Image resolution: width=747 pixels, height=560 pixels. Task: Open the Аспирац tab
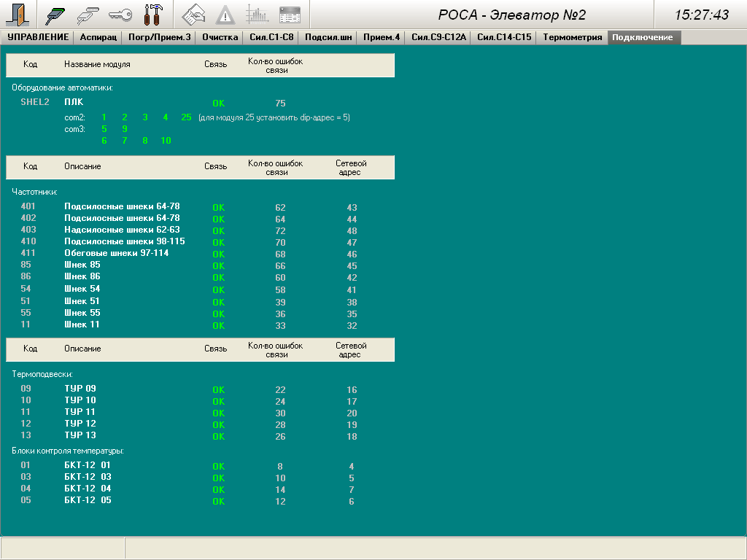(98, 37)
